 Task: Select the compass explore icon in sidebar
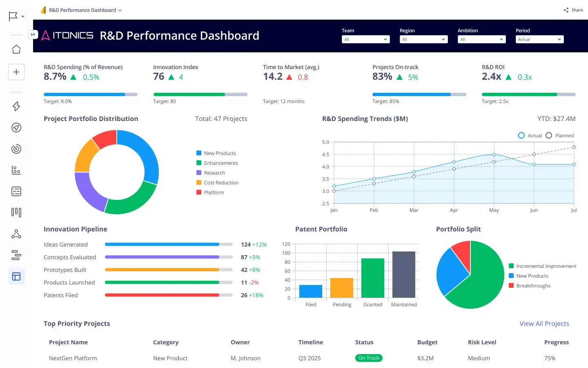tap(16, 128)
